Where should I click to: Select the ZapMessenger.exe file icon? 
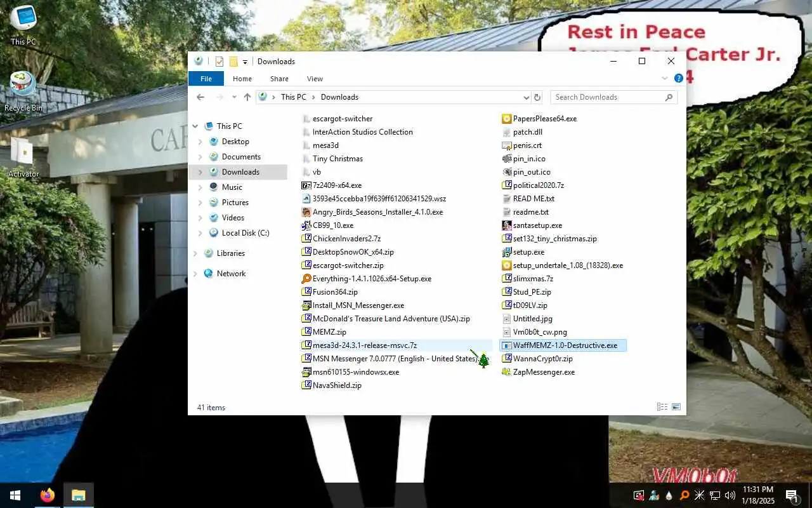click(x=506, y=372)
